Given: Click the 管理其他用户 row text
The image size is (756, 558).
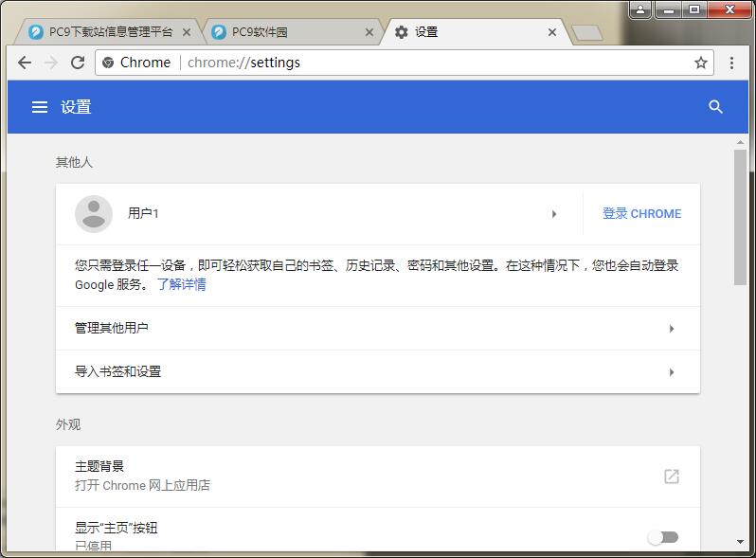Looking at the screenshot, I should [x=112, y=328].
